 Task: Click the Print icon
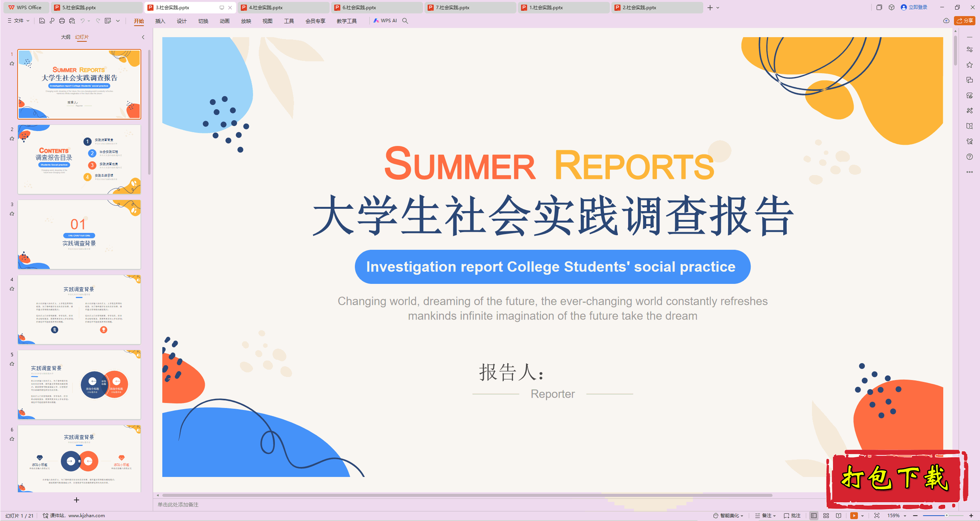click(x=62, y=21)
